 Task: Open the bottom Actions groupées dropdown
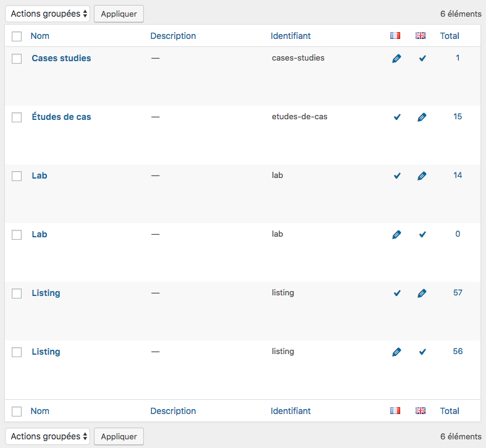(x=48, y=436)
